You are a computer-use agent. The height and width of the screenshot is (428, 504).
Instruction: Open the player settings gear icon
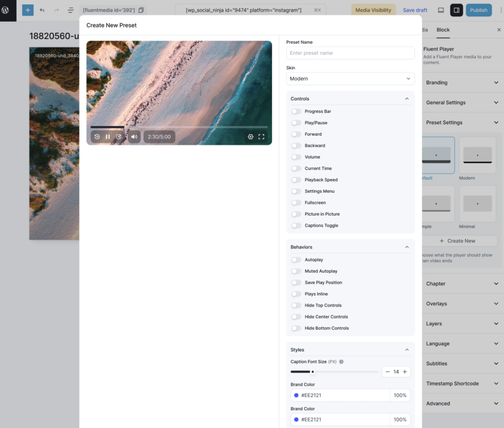[x=251, y=137]
